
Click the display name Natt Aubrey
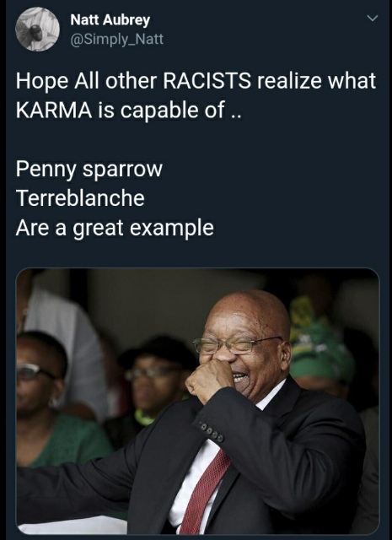(x=110, y=20)
